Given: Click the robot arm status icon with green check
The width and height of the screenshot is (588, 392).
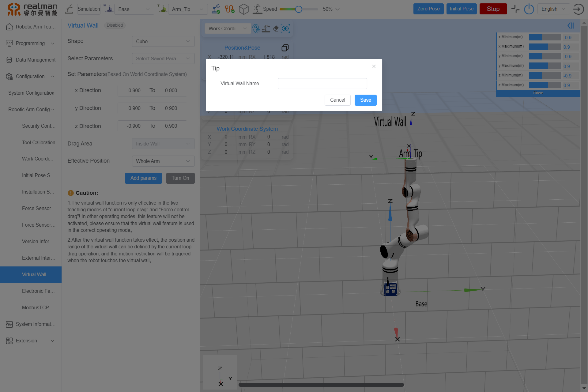Looking at the screenshot, I should click(x=216, y=9).
